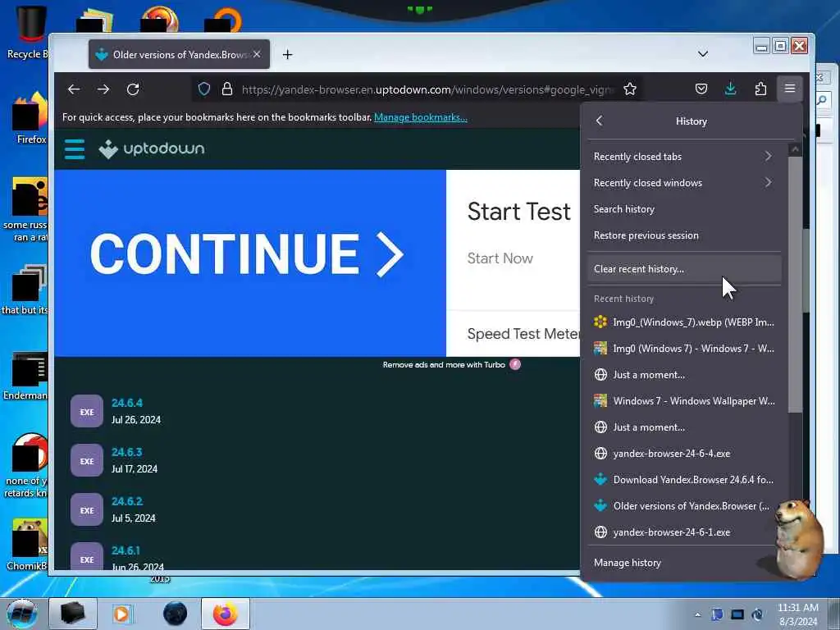Show hidden system tray icons arrow
The width and height of the screenshot is (840, 630).
[697, 614]
